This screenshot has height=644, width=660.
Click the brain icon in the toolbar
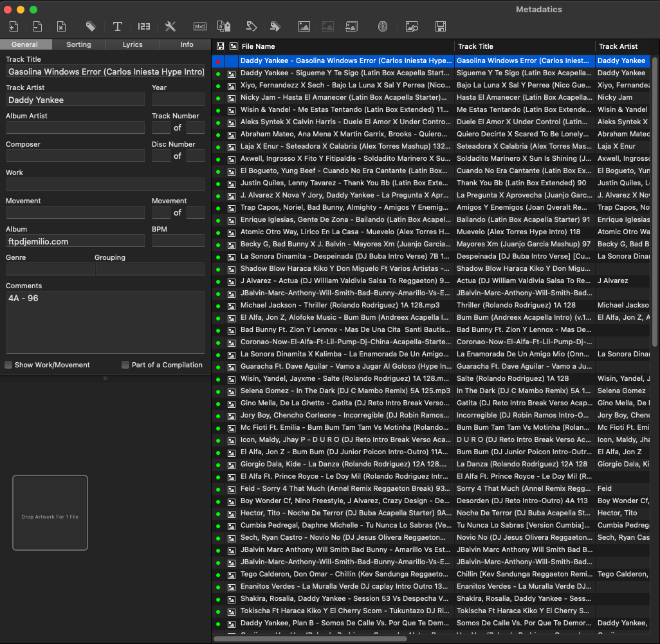click(x=382, y=26)
